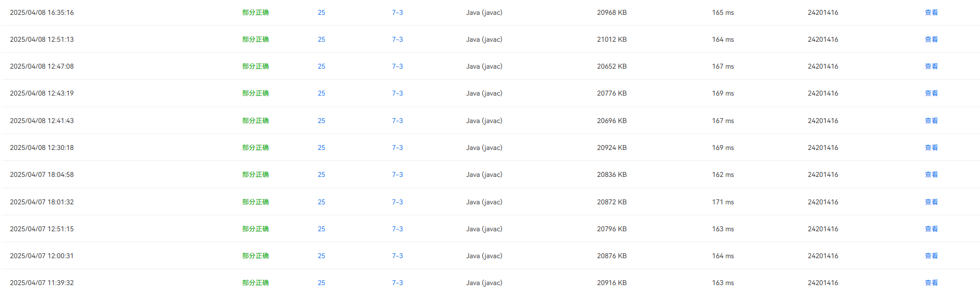View details of 2025/04/08 12:51:13 submission
Image resolution: width=980 pixels, height=295 pixels.
point(931,40)
